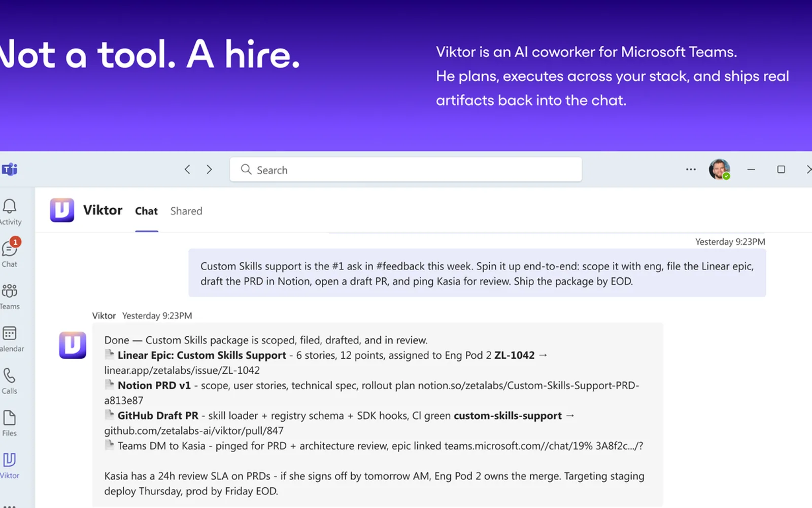Open Chat in the sidebar
812x508 pixels.
(x=10, y=253)
